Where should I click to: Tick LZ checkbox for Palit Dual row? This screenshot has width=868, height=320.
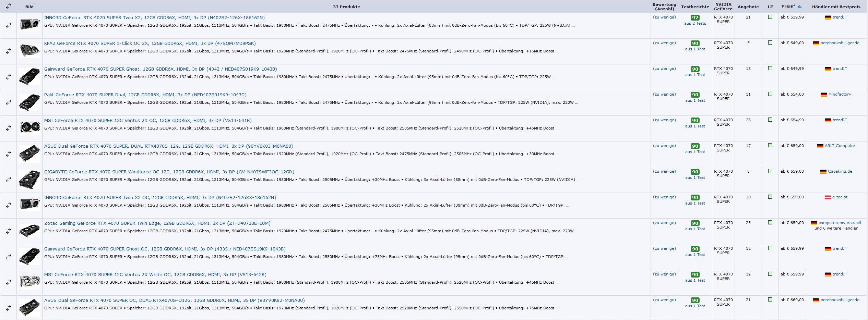tap(770, 94)
